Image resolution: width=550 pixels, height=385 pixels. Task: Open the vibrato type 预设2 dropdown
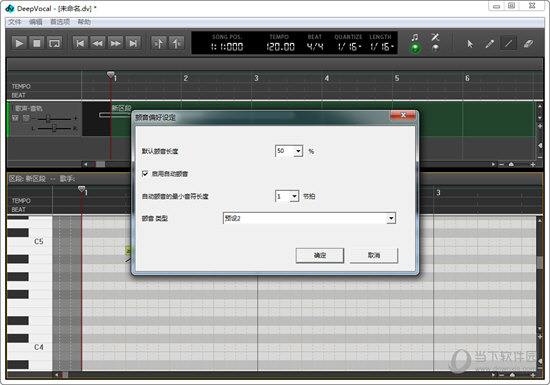(x=391, y=218)
